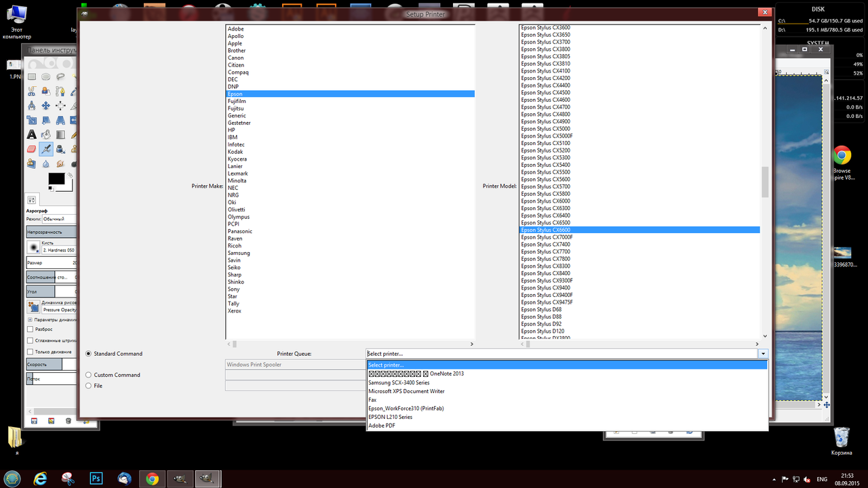Choose Adobe PDF printer

(567, 426)
